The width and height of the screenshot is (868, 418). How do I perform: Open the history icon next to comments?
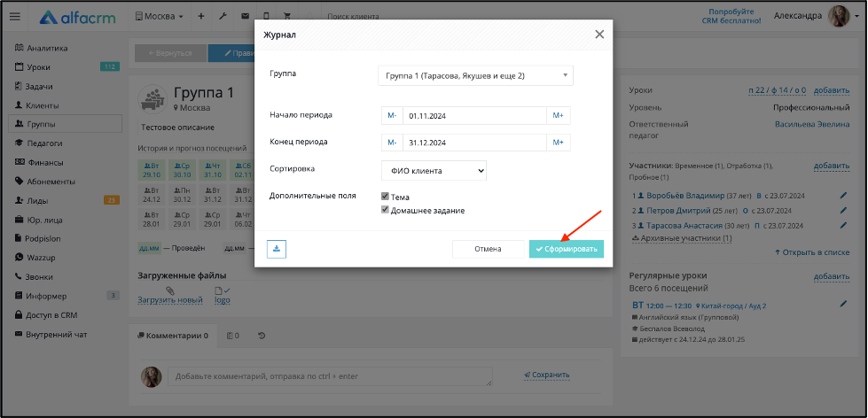tap(262, 335)
